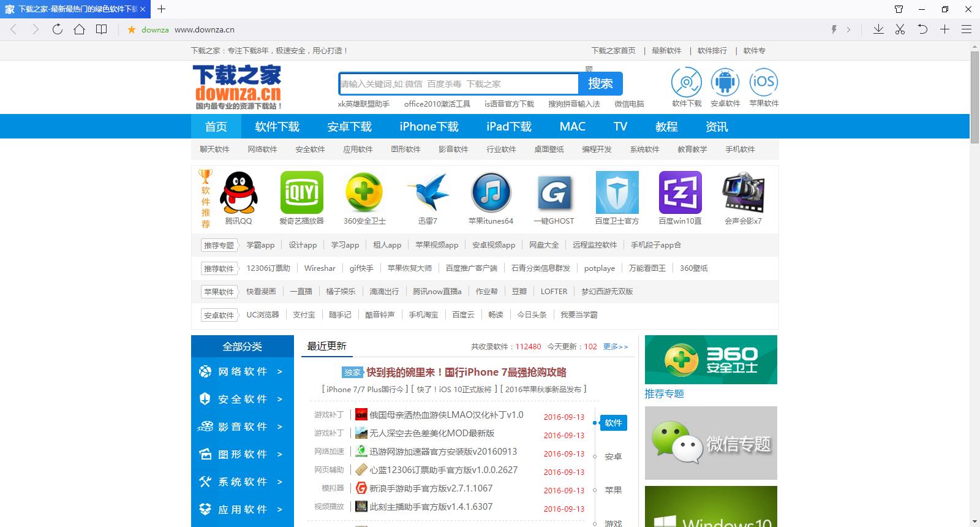Click the www.downza.cn address bar
This screenshot has width=980, height=527.
click(x=205, y=29)
